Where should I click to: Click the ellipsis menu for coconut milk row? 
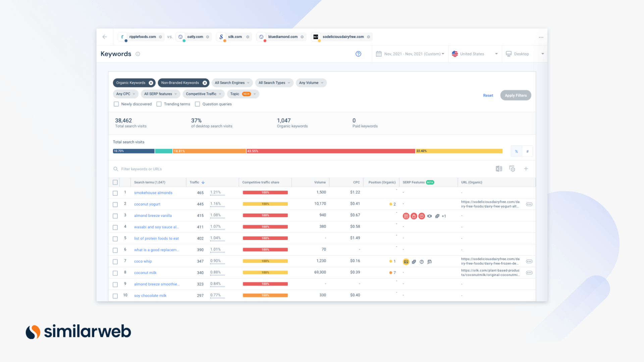(x=529, y=273)
